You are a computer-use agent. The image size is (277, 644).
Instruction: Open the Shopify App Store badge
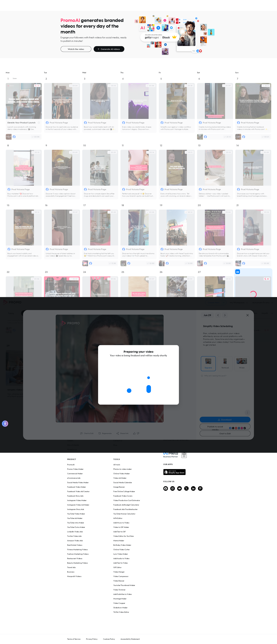(174, 472)
